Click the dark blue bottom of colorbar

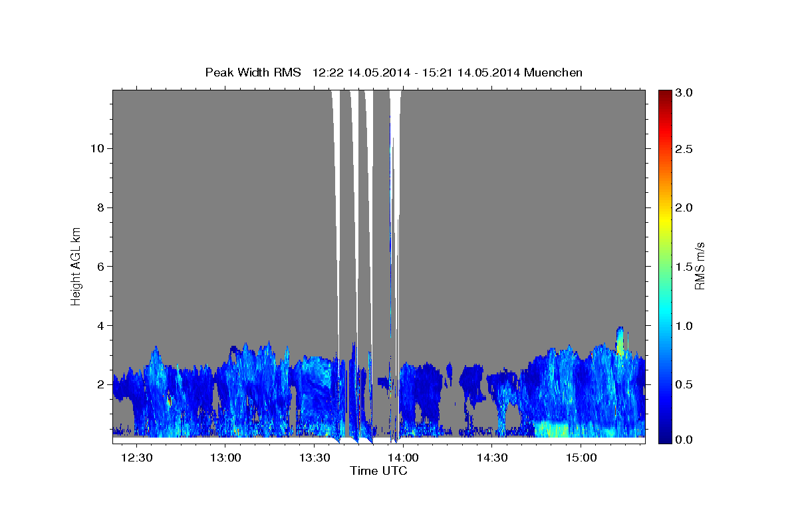(x=664, y=439)
